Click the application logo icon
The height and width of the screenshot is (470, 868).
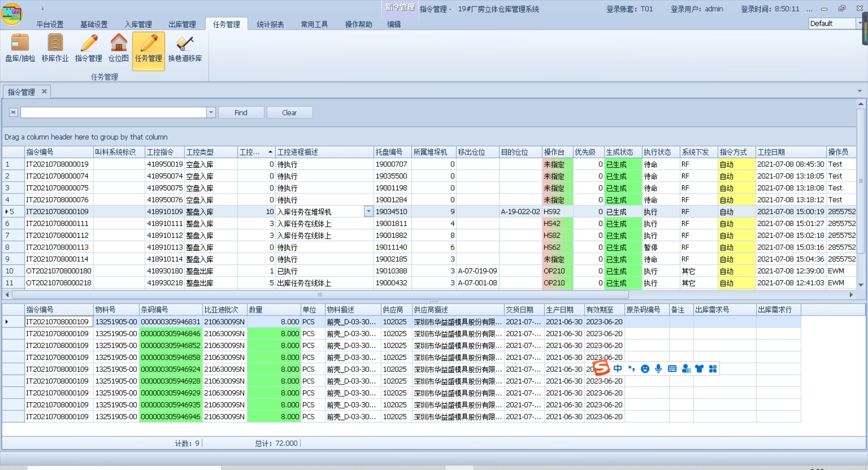click(x=12, y=14)
